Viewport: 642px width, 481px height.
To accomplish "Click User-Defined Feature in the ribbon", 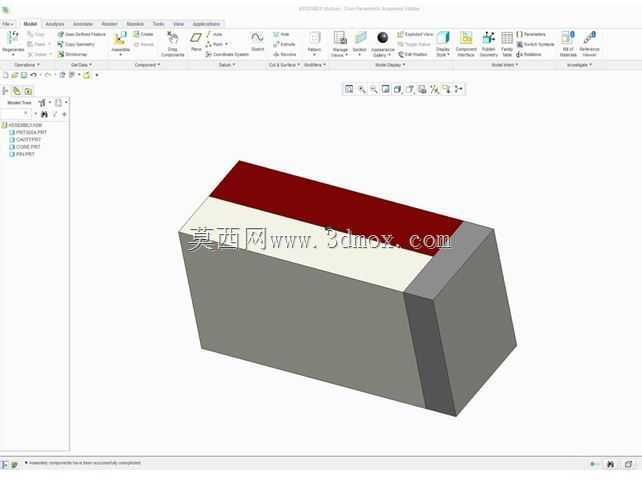I will coord(81,34).
